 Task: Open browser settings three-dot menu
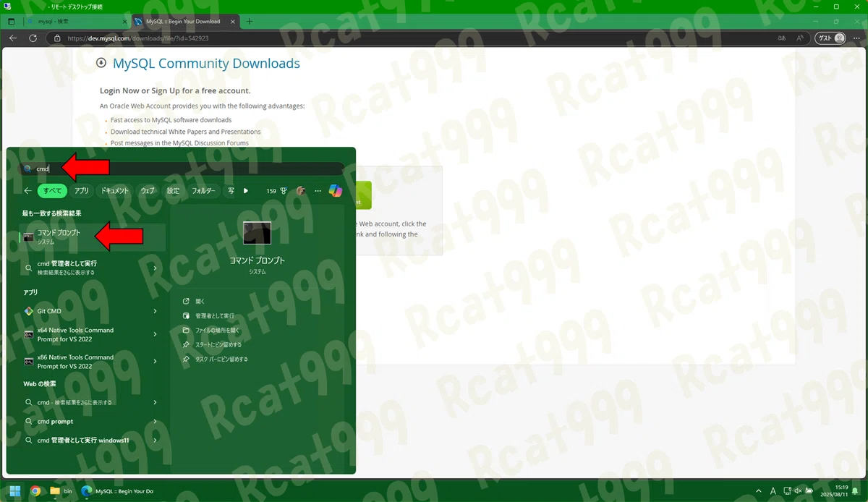[x=858, y=38]
